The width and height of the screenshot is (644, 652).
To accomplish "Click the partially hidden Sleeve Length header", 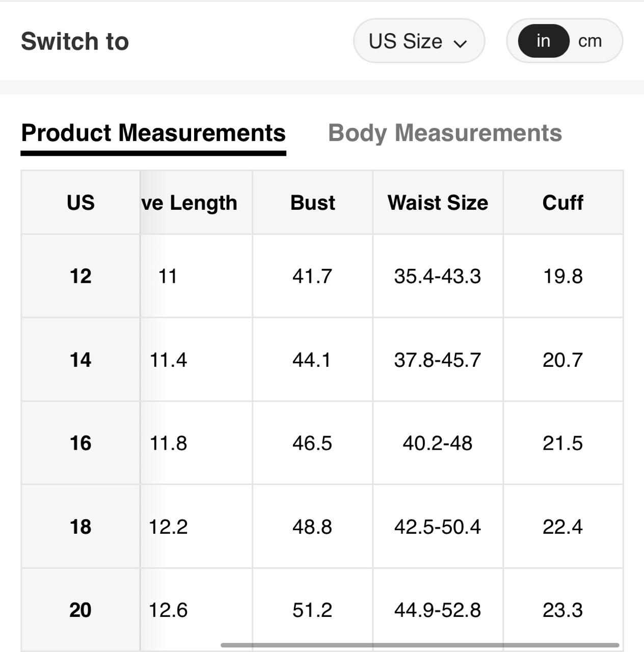I will [190, 203].
